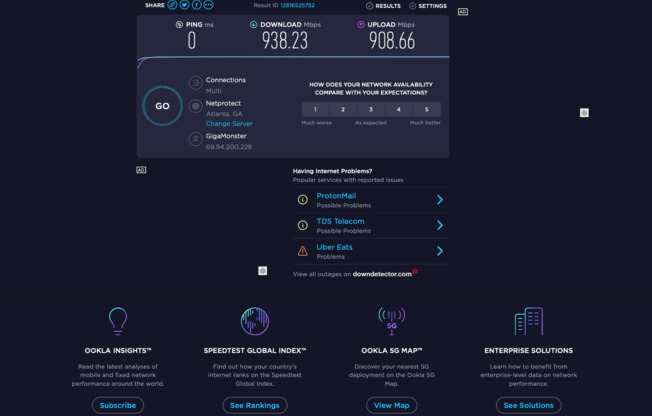The image size is (652, 416).
Task: Click the Download arrow icon
Action: (253, 25)
